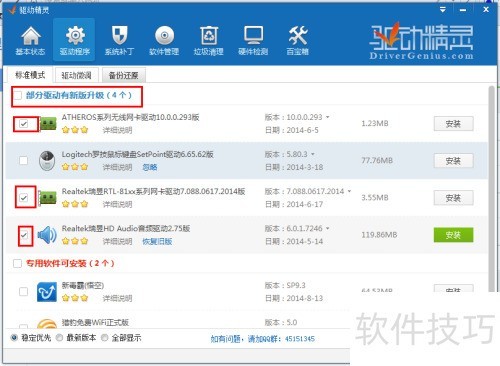This screenshot has width=500, height=366.
Task: Open the 垃圾清理 recycle bin icon
Action: click(209, 40)
